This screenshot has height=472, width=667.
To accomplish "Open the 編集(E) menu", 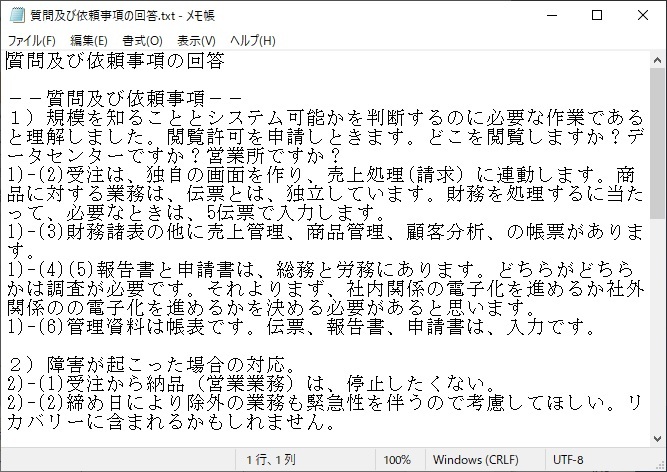I will click(89, 40).
